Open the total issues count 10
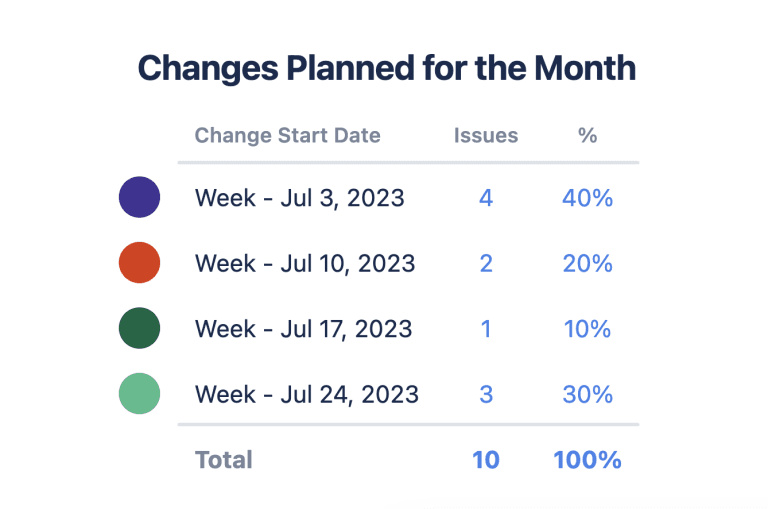This screenshot has width=768, height=509. pos(486,460)
